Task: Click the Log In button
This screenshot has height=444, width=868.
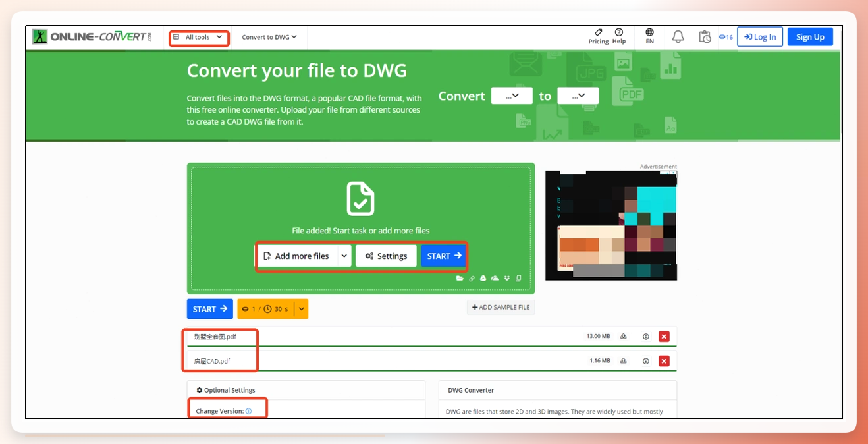Action: pyautogui.click(x=760, y=37)
